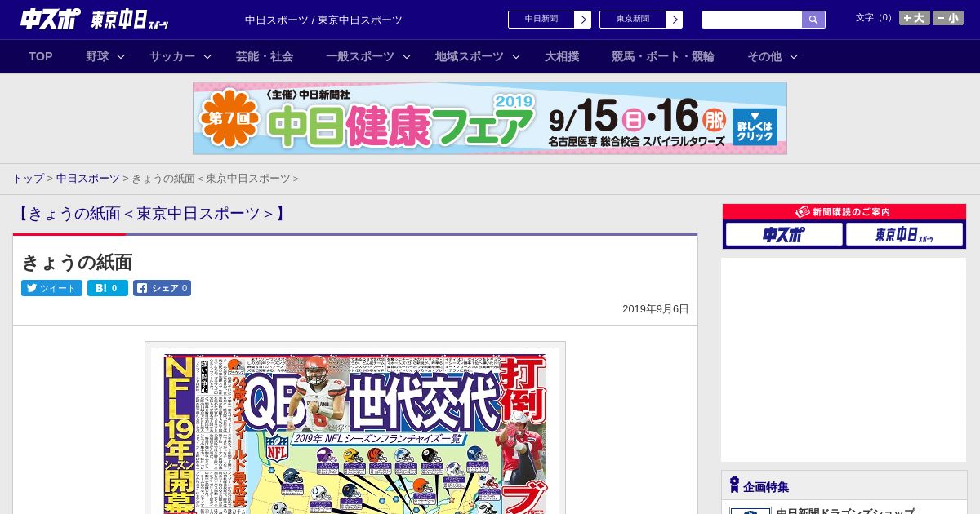Click the 企画特集 section icon
Viewport: 980px width, 514px height.
734,485
